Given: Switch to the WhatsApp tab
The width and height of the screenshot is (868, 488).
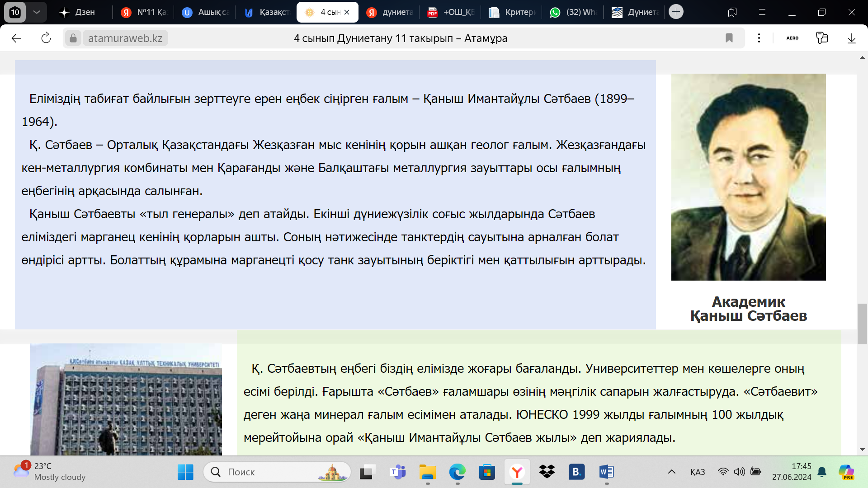Looking at the screenshot, I should (573, 12).
